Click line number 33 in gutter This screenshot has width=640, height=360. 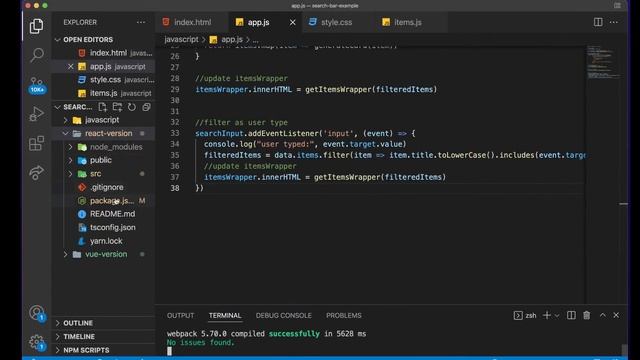pyautogui.click(x=175, y=133)
